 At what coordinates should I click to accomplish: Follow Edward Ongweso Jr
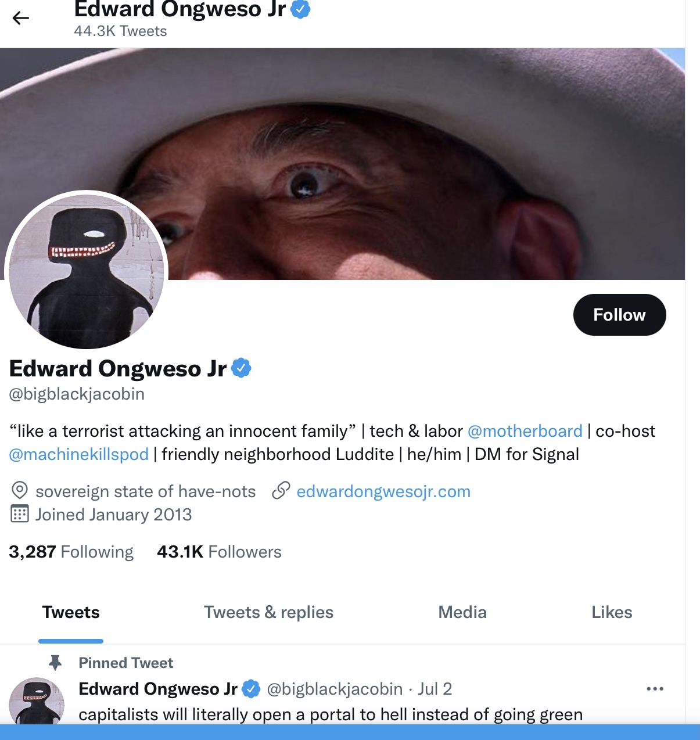[x=619, y=315]
